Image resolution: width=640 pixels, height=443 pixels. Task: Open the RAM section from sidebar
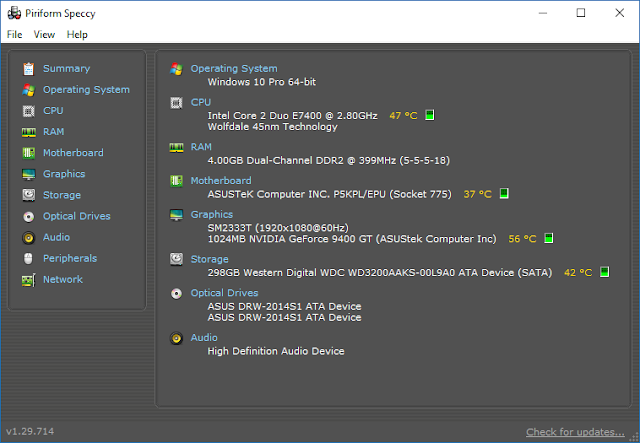[x=53, y=132]
